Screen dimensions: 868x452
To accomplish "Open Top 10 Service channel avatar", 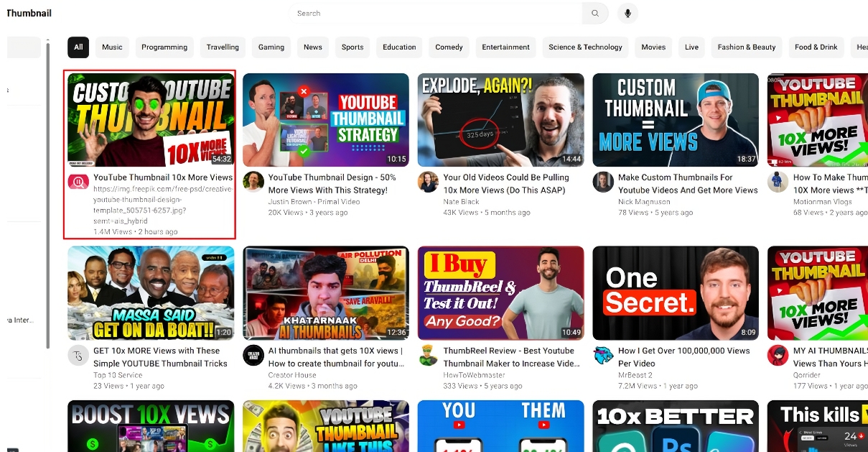I will [78, 356].
